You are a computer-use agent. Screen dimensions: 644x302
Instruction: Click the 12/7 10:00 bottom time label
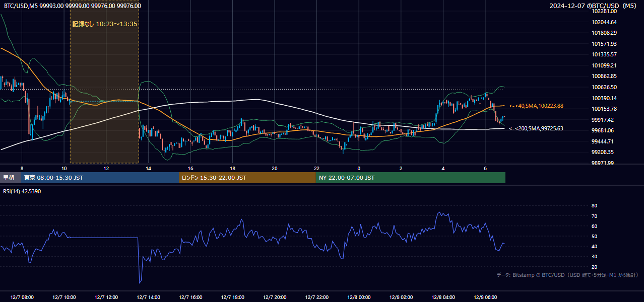[x=64, y=297]
